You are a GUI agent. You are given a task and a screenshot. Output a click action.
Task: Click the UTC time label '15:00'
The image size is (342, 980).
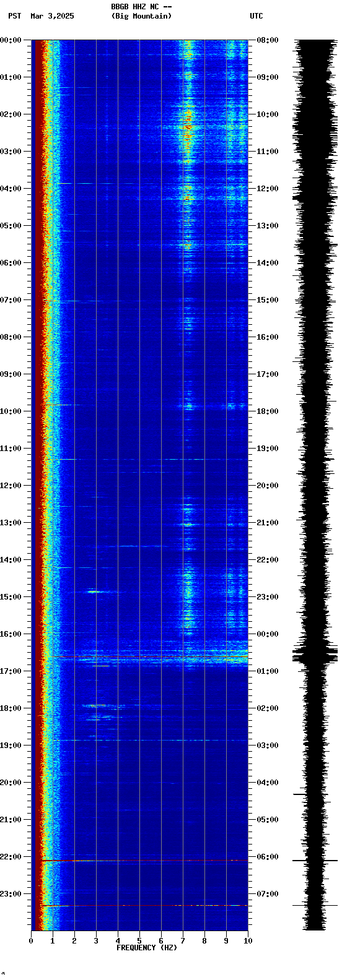tap(267, 300)
